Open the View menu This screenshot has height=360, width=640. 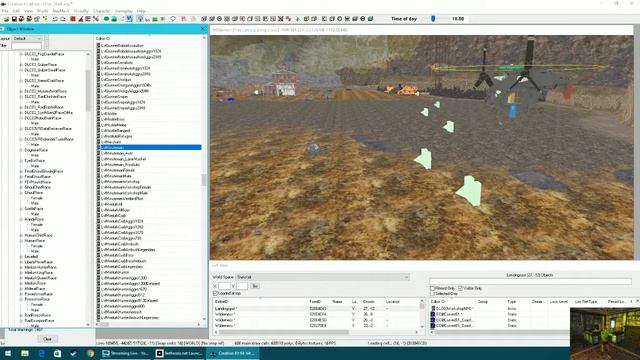tap(29, 11)
